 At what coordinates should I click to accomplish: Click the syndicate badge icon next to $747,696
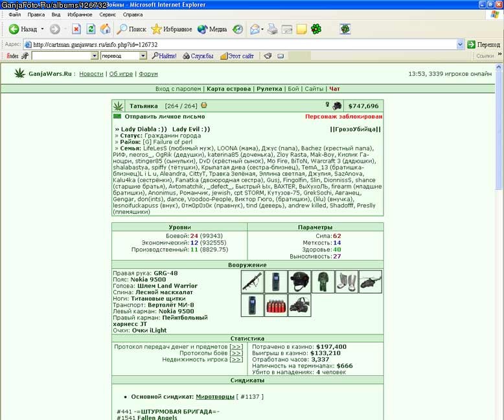click(x=337, y=106)
